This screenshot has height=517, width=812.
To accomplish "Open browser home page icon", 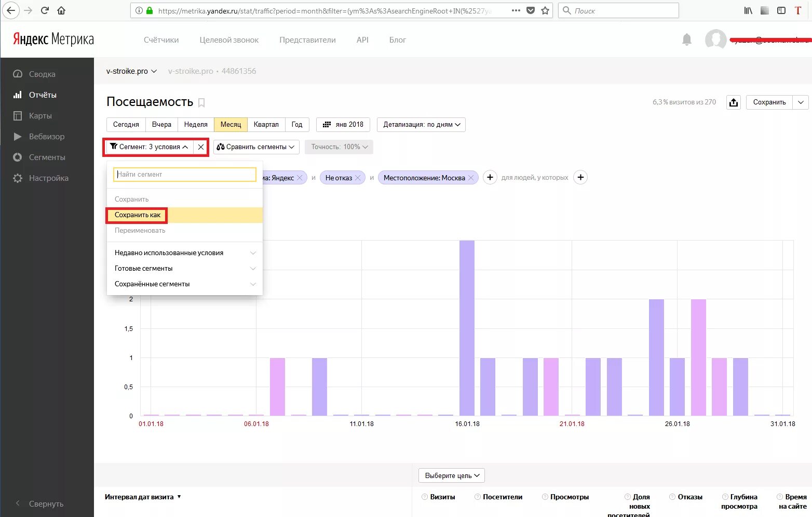I will pos(61,10).
